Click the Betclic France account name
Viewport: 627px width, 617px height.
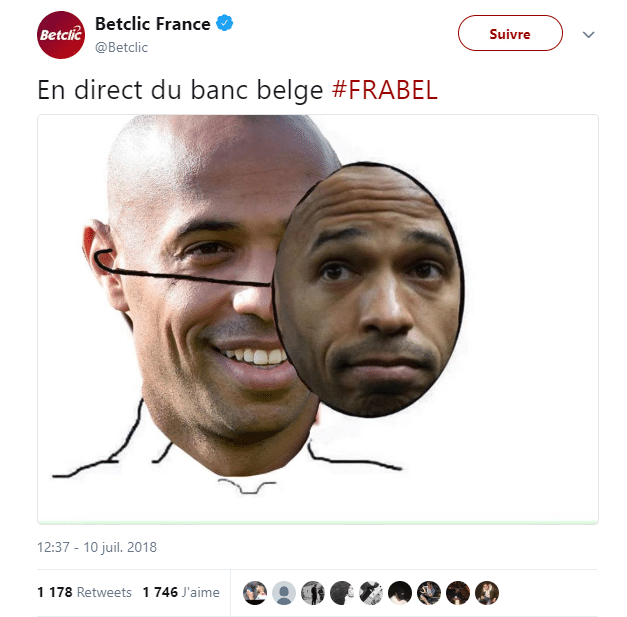coord(152,24)
